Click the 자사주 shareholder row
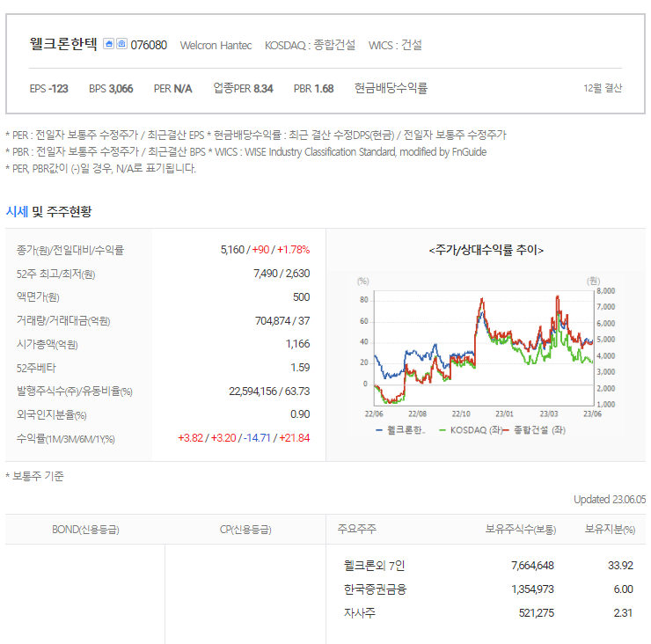651x644 pixels. pyautogui.click(x=359, y=613)
